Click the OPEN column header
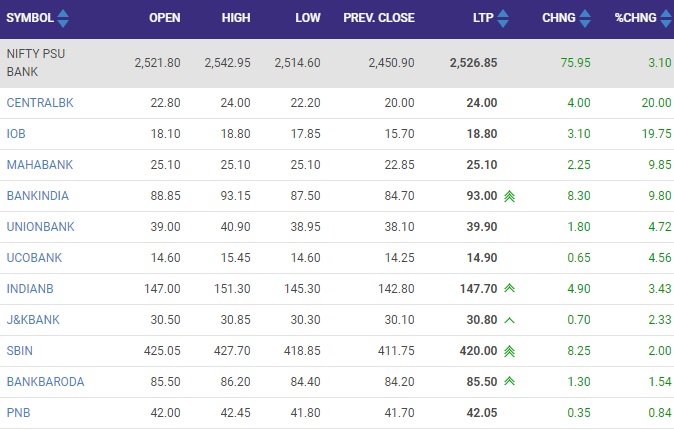 (165, 18)
